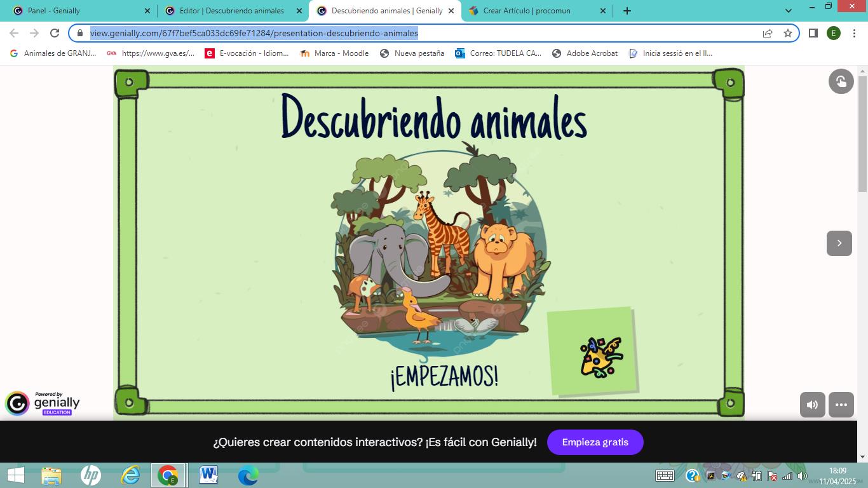The width and height of the screenshot is (868, 488).
Task: Switch to the "Panel - Genially" tab
Action: pyautogui.click(x=76, y=10)
